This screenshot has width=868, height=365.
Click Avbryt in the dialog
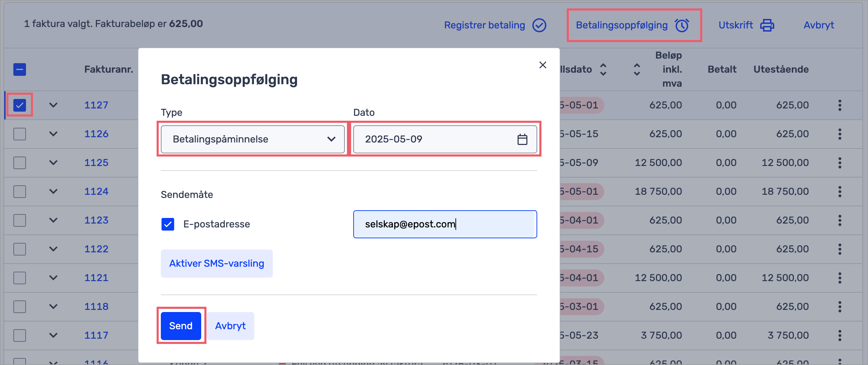[x=230, y=326]
